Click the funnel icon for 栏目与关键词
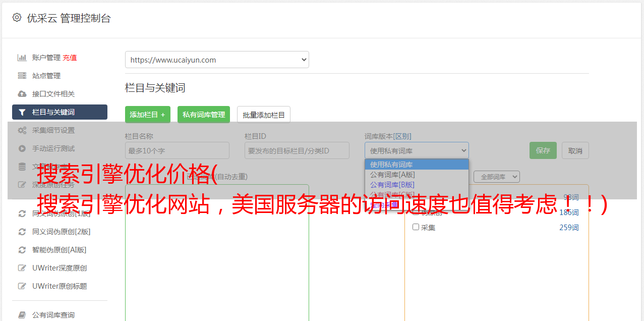This screenshot has height=321, width=644. coord(22,112)
